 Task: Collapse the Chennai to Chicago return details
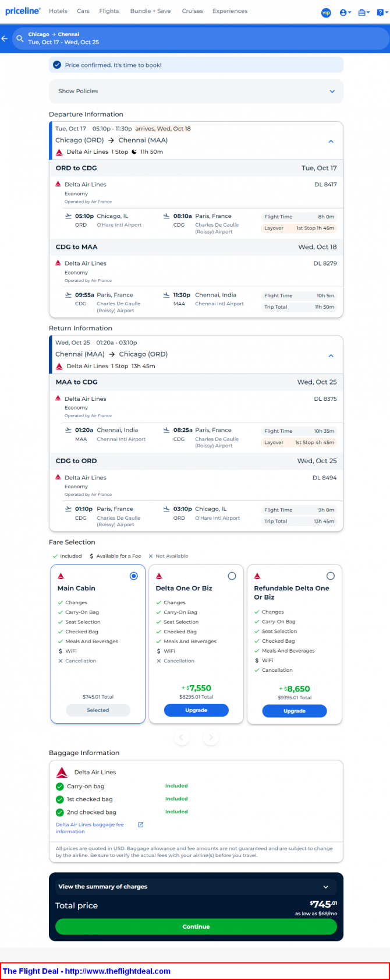331,356
